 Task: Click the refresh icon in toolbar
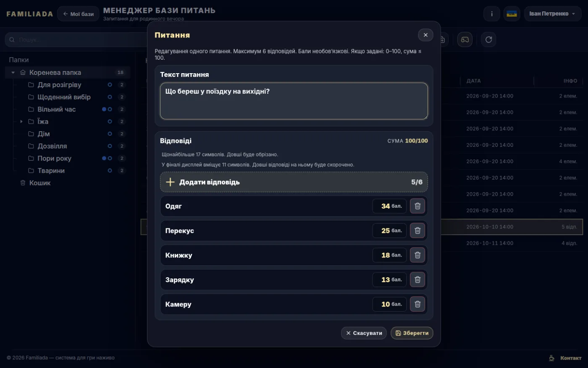(488, 40)
